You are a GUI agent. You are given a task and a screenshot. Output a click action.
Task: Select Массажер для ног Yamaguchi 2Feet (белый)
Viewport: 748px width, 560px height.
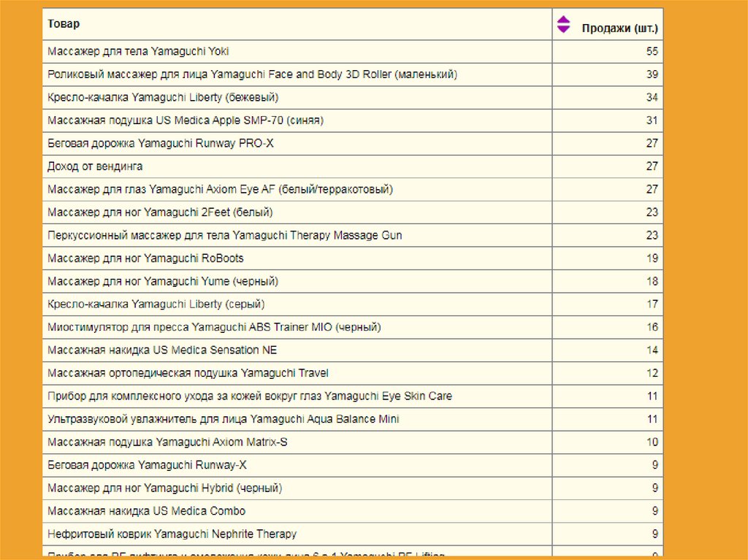coord(160,212)
